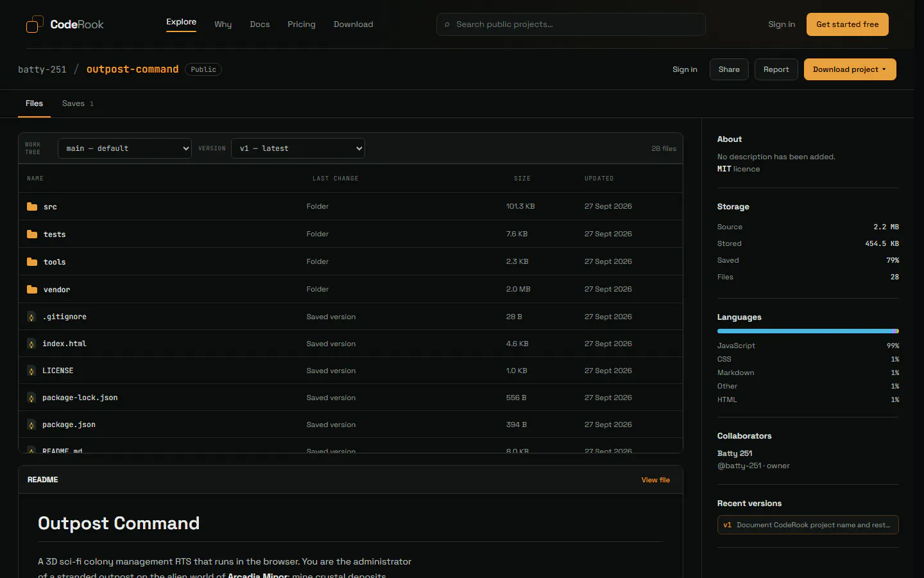Image resolution: width=924 pixels, height=578 pixels.
Task: Open the Pricing page
Action: point(302,24)
